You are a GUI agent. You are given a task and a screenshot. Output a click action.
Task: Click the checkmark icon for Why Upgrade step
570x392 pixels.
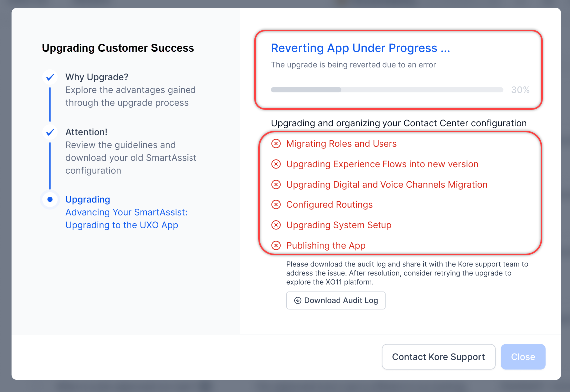50,77
